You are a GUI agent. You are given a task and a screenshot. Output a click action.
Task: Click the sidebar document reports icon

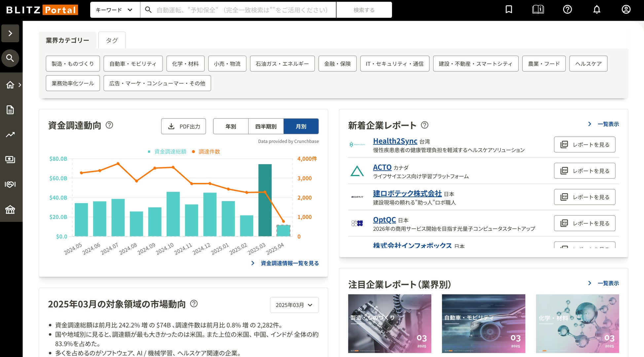click(10, 110)
